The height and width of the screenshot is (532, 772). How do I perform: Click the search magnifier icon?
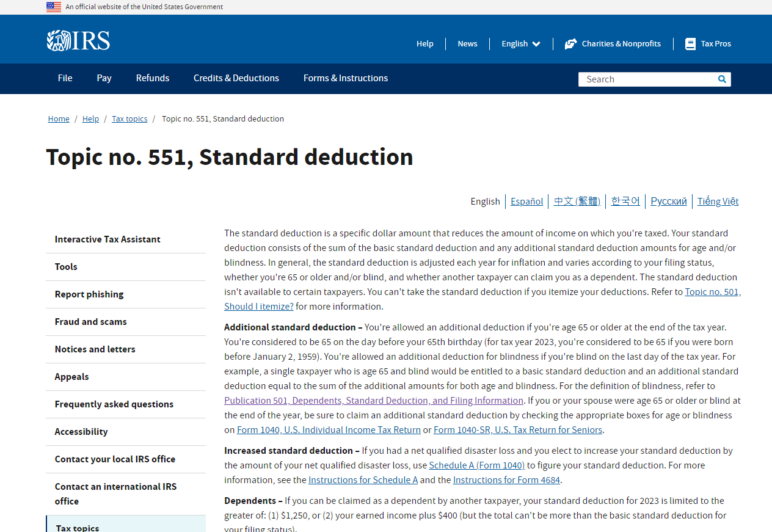pyautogui.click(x=722, y=79)
